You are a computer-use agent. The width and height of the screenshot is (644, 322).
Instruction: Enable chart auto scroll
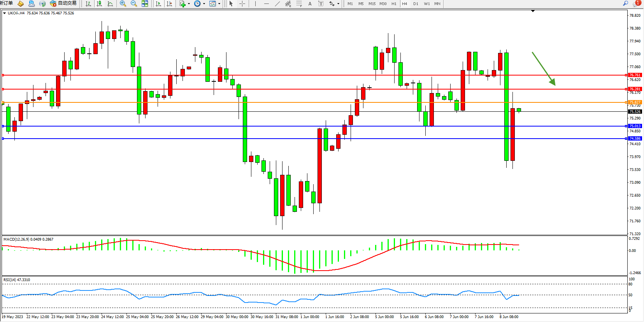[x=158, y=4]
